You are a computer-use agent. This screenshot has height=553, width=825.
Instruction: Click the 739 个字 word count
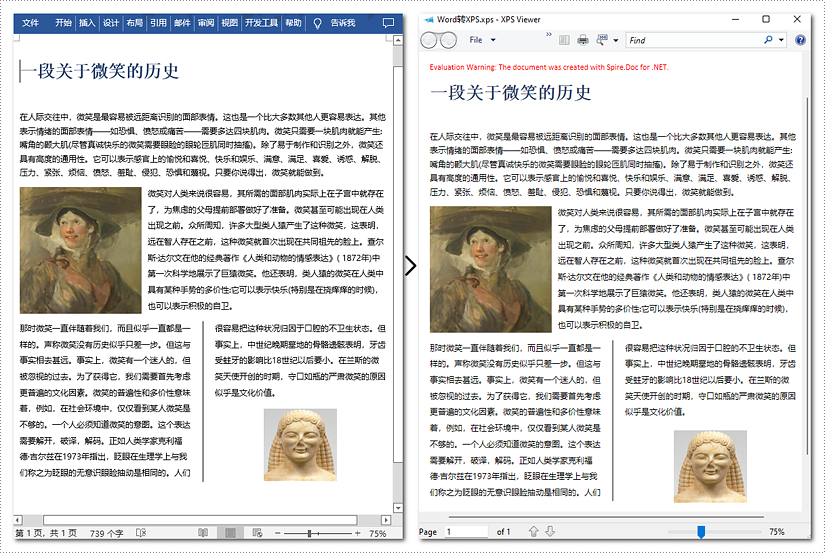[x=106, y=533]
